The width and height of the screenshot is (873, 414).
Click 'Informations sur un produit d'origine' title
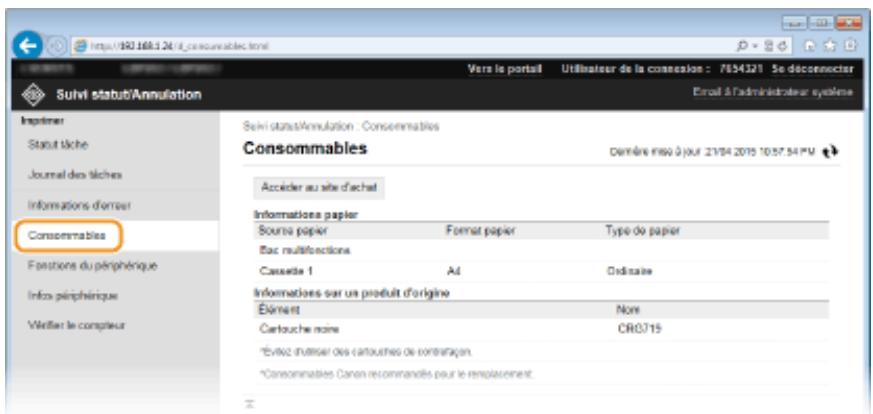click(x=351, y=293)
